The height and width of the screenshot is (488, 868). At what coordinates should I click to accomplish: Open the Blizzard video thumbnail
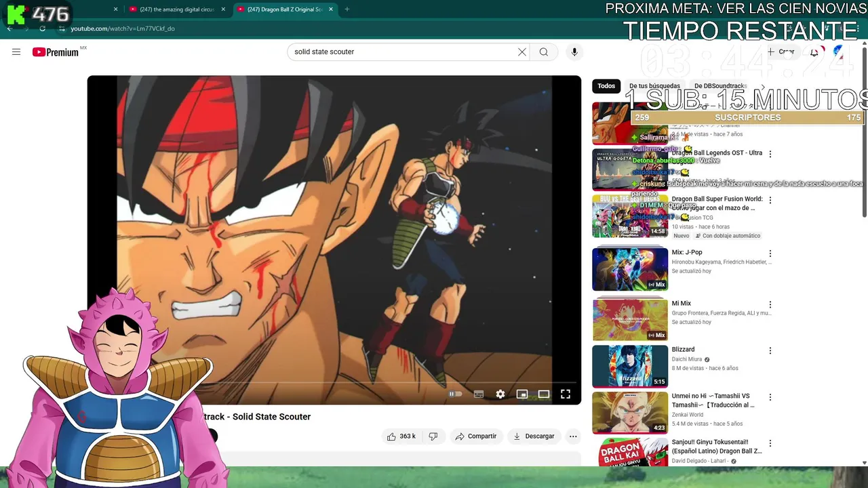630,366
